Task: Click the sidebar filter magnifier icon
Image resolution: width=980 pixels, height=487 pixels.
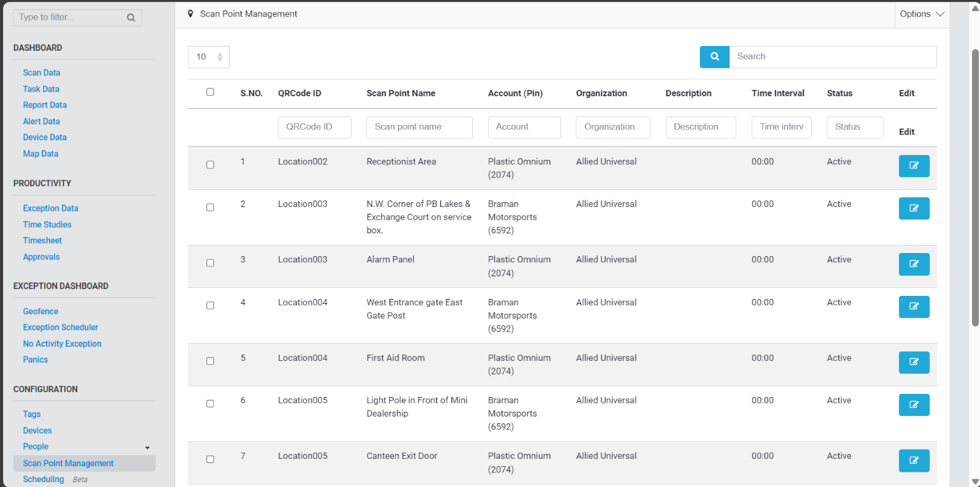Action: pos(131,18)
